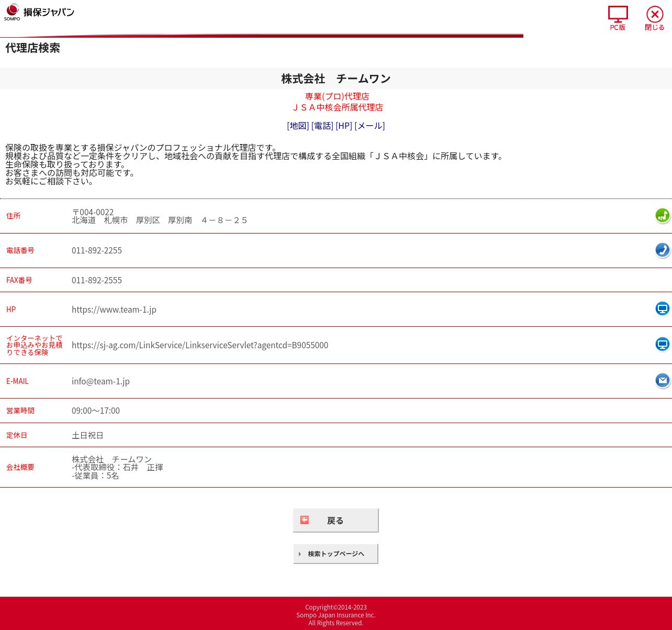Viewport: 672px width, 630px height.
Task: Select FAX number 011-892-2555
Action: pyautogui.click(x=97, y=280)
